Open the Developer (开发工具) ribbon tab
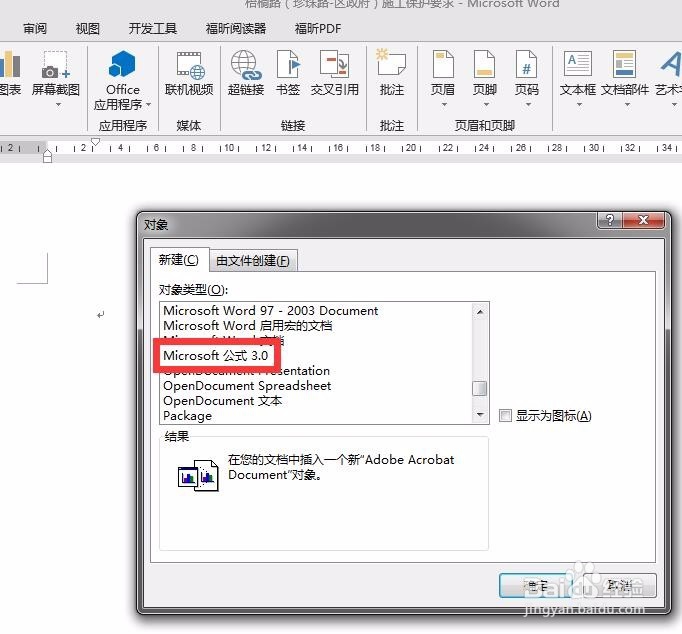682x634 pixels. click(153, 29)
